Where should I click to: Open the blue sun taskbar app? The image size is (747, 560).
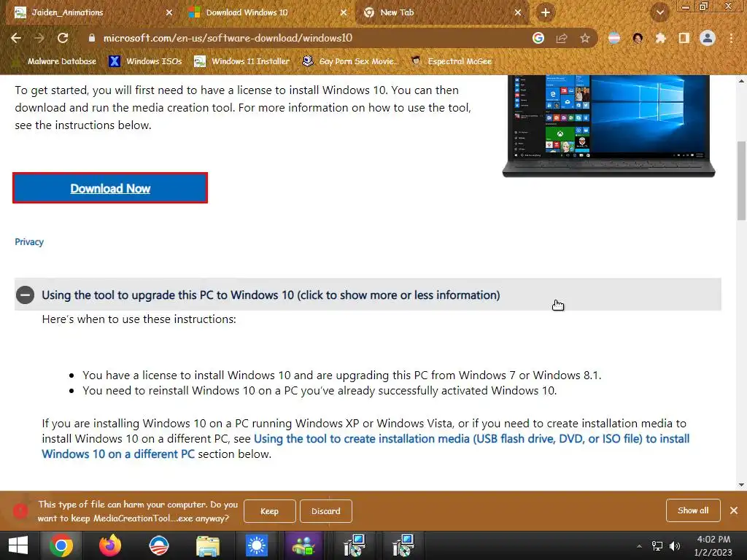pyautogui.click(x=257, y=545)
